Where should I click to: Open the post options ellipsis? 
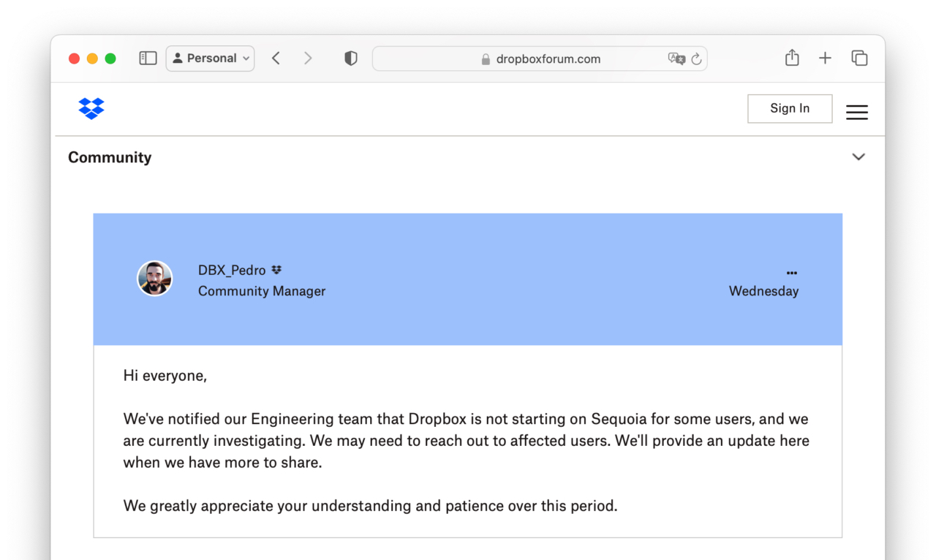792,273
